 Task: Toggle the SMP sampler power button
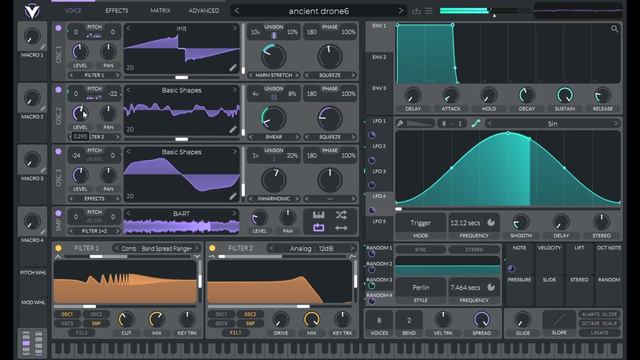(x=58, y=213)
